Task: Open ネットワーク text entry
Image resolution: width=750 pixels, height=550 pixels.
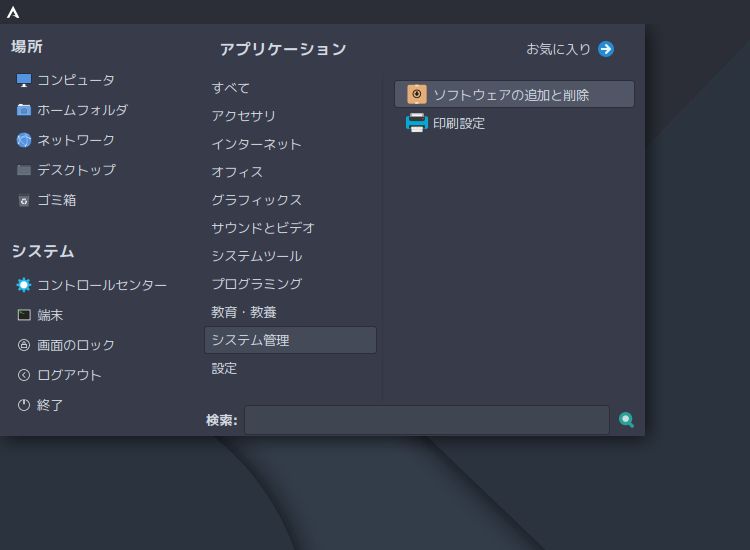Action: (x=76, y=140)
